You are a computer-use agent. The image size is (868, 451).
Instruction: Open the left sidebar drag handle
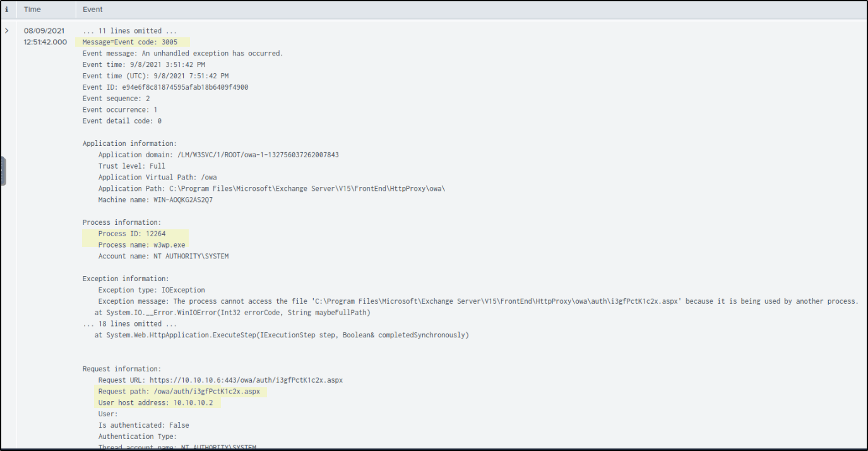3,171
